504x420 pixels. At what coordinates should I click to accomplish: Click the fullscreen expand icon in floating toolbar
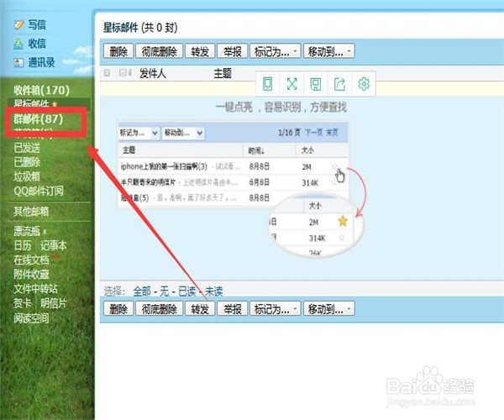tap(291, 84)
